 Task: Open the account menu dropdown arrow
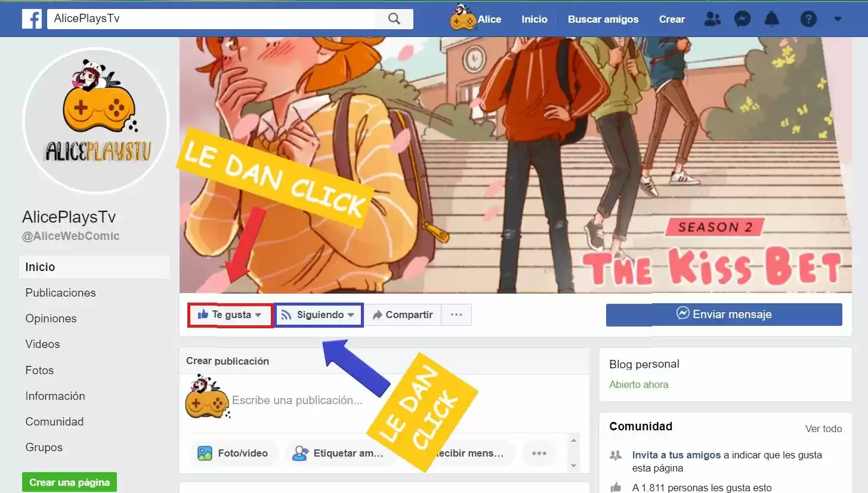[x=838, y=19]
